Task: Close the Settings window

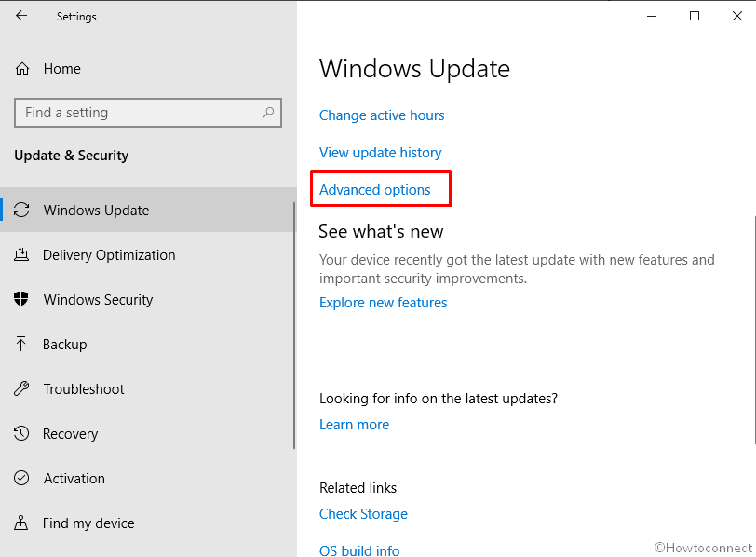Action: 736,16
